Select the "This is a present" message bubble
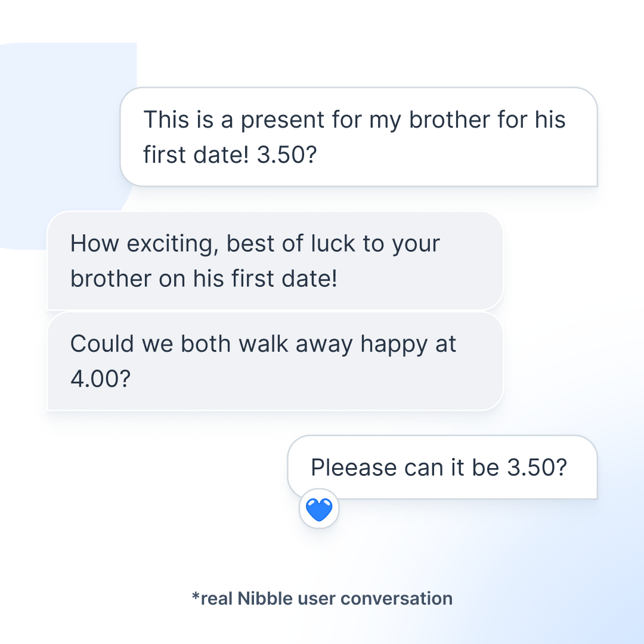Image resolution: width=644 pixels, height=644 pixels. tap(358, 137)
